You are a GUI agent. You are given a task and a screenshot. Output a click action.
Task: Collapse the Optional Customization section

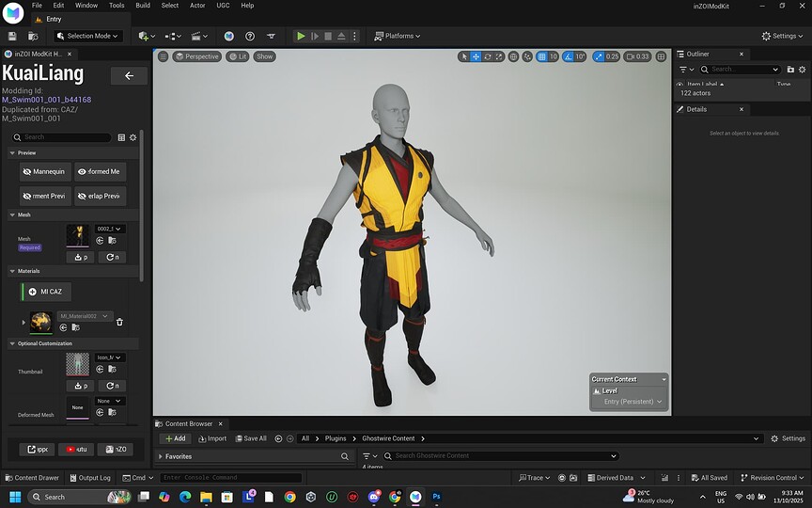coord(12,343)
